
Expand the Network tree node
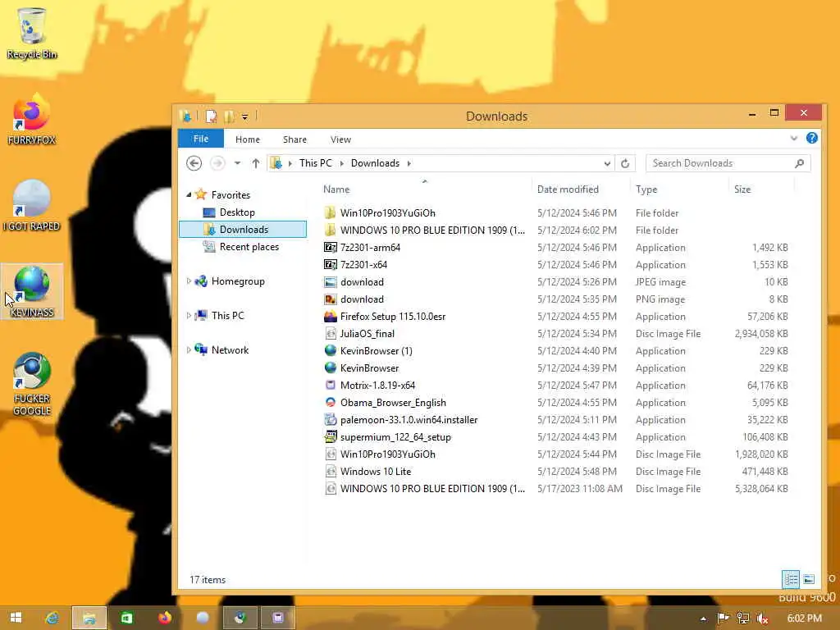pyautogui.click(x=189, y=349)
